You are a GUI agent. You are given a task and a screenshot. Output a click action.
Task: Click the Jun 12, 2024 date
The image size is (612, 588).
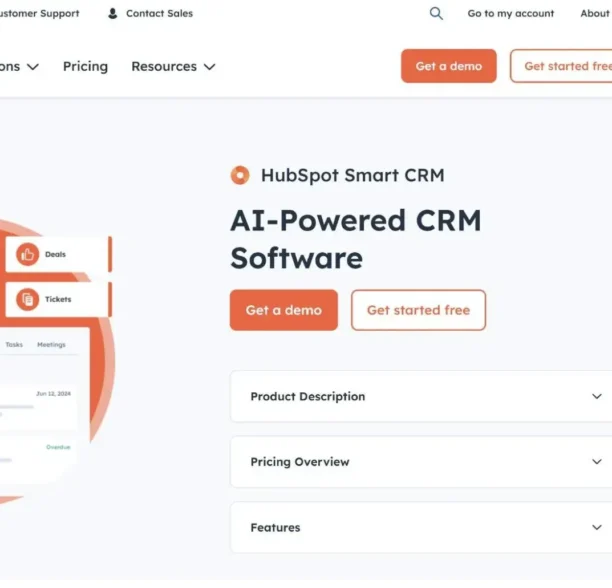click(53, 394)
